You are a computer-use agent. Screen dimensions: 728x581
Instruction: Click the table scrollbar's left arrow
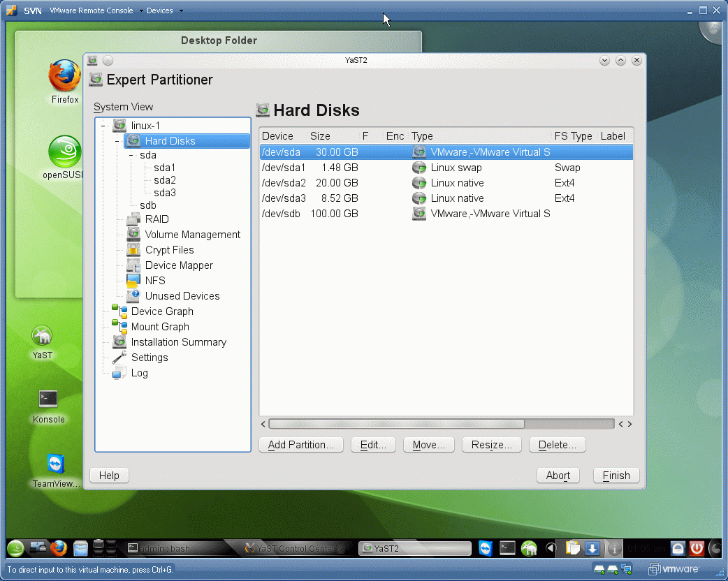tap(263, 424)
